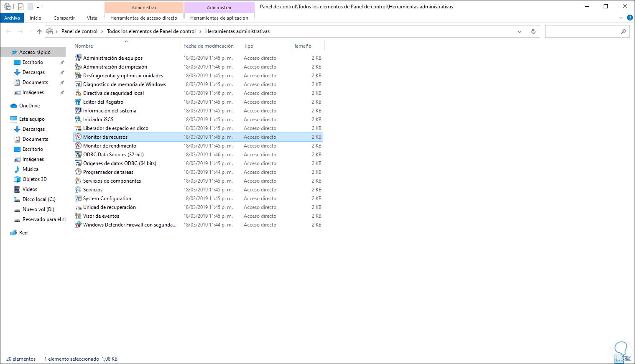The width and height of the screenshot is (635, 364).
Task: Click the Administración de impresión icon
Action: point(78,67)
